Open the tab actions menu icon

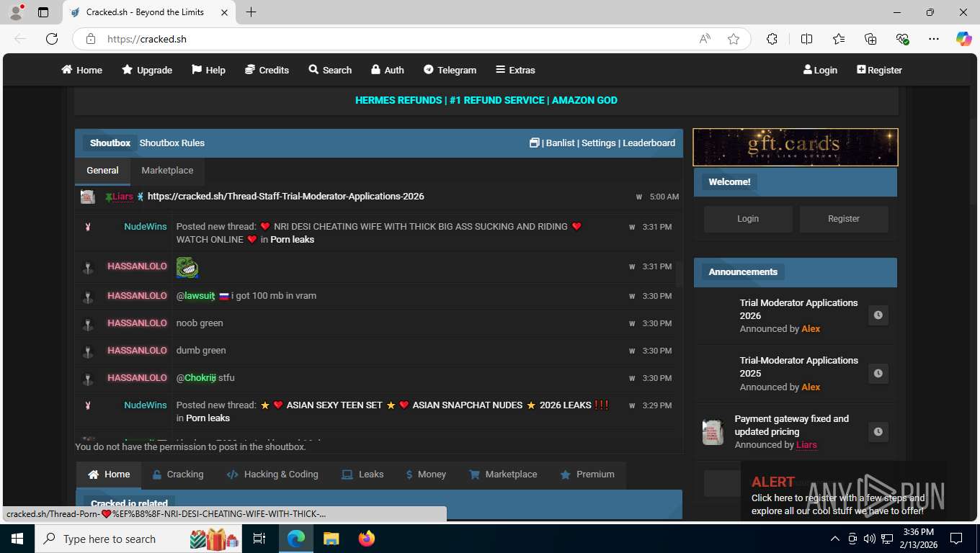click(x=43, y=12)
